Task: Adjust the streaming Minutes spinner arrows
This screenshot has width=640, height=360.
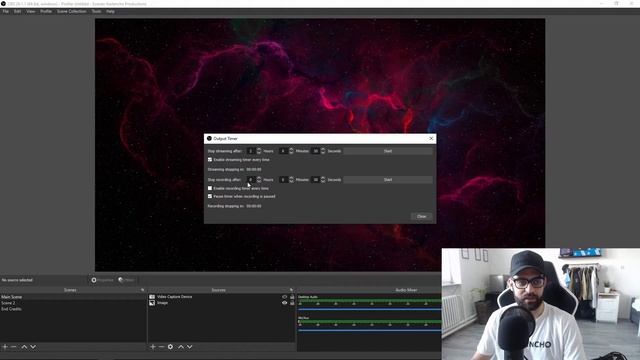Action: tap(291, 151)
